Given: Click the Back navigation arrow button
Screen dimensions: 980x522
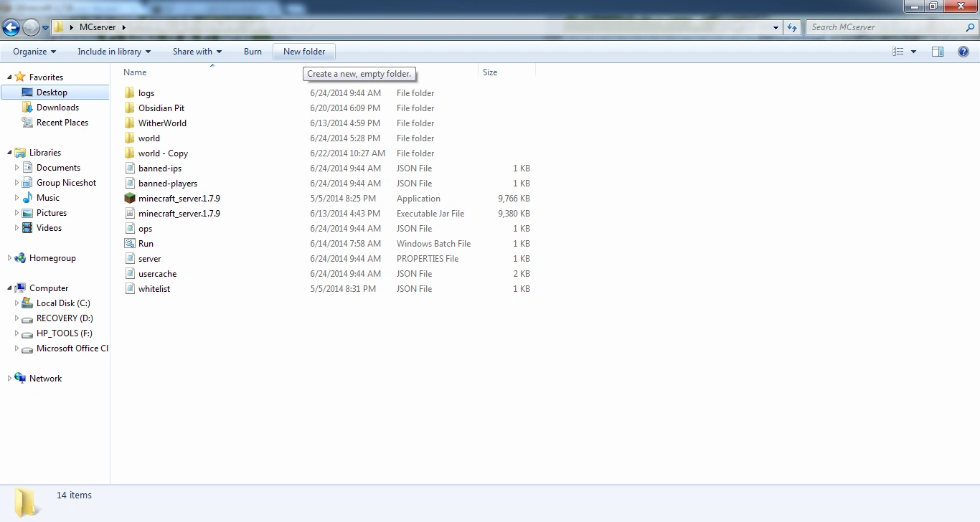Looking at the screenshot, I should click(11, 28).
